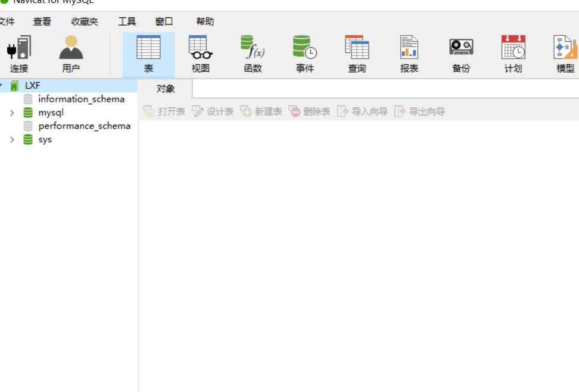Click the information_schema database icon
Screen dimensions: 579x392
pyautogui.click(x=28, y=99)
